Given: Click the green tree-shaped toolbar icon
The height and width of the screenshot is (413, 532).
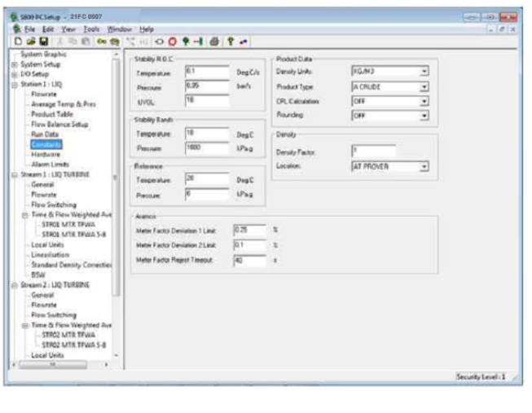Looking at the screenshot, I should (186, 42).
